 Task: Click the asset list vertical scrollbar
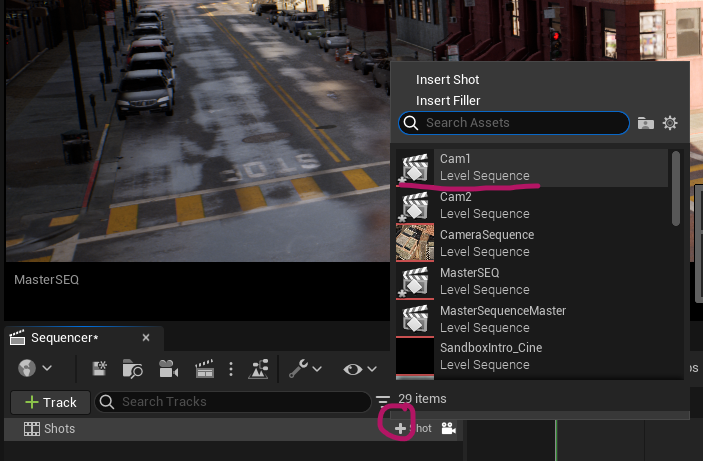(676, 188)
